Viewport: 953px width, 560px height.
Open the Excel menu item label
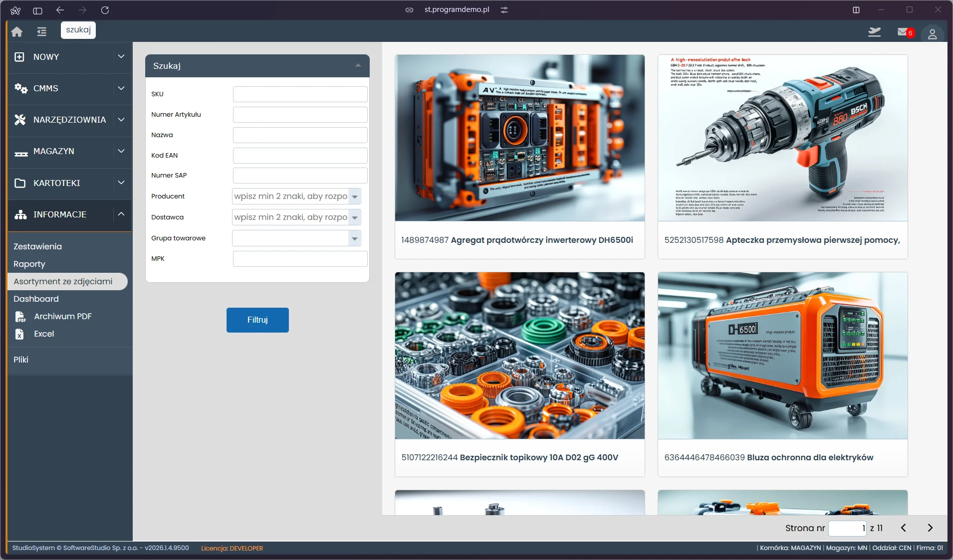coord(44,334)
